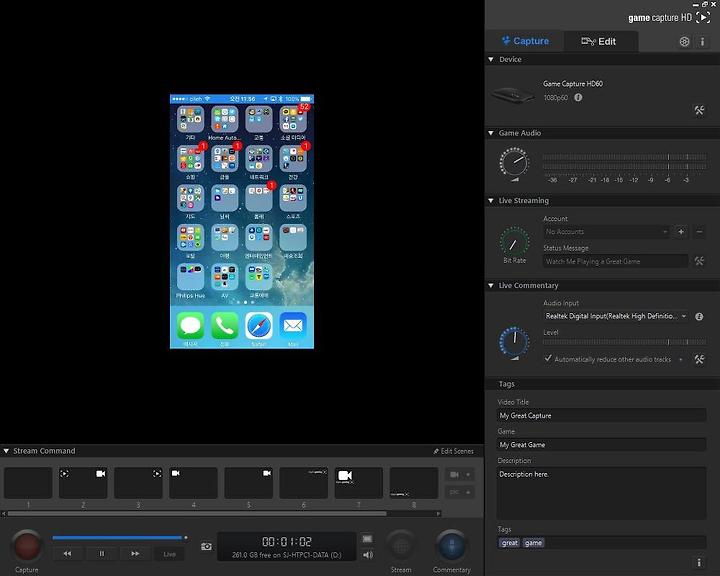Click '261.0 GB free' storage text
Screen dimensions: 720x576
coord(287,555)
